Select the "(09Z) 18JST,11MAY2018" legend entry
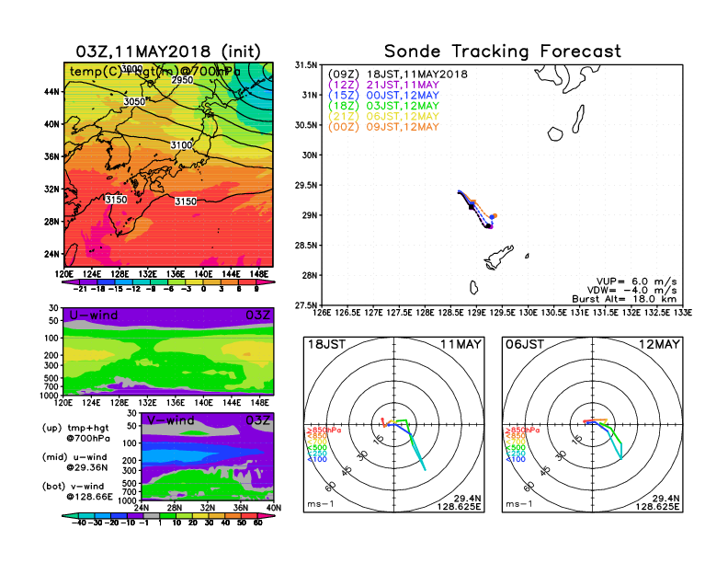 point(397,75)
